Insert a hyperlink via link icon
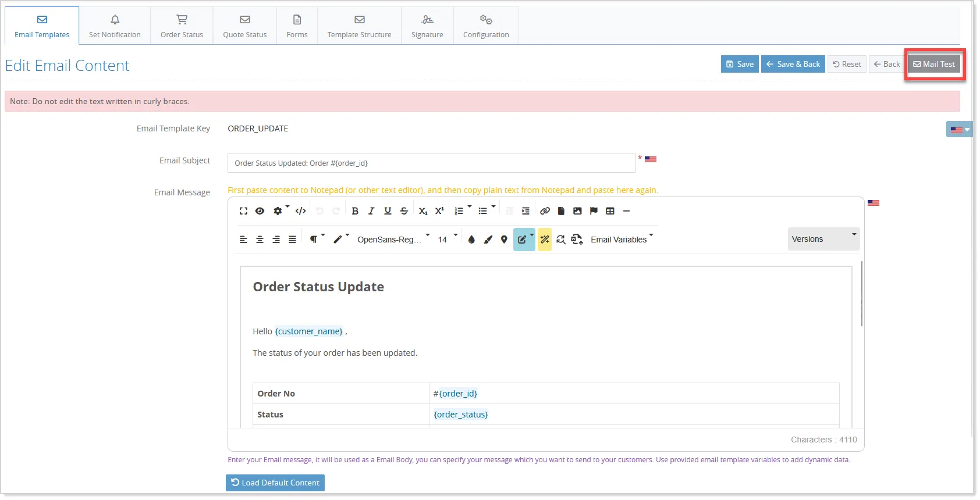This screenshot has height=500, width=980. [x=545, y=211]
